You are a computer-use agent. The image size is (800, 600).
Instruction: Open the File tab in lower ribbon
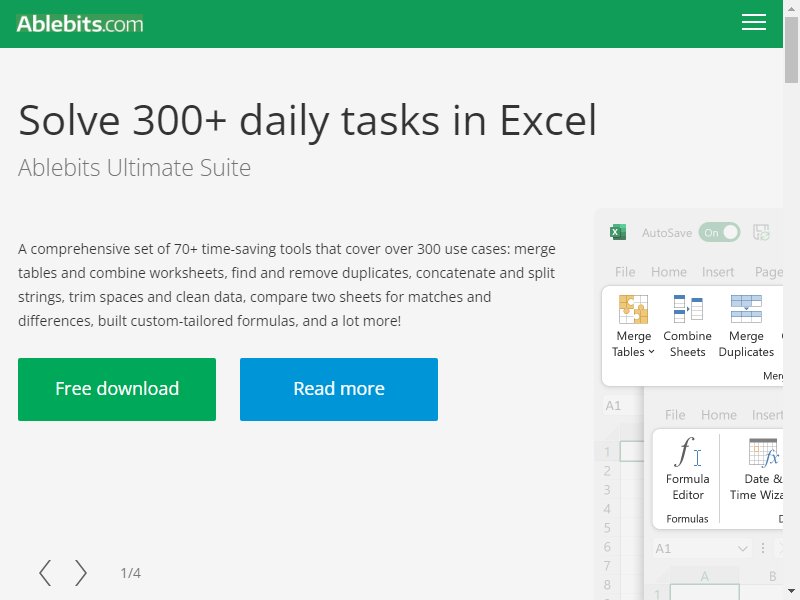pyautogui.click(x=675, y=415)
